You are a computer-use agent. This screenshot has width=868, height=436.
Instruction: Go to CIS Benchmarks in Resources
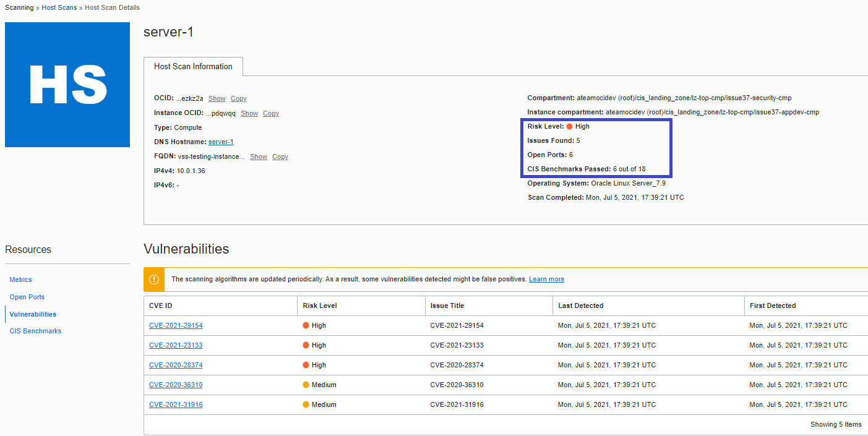35,331
